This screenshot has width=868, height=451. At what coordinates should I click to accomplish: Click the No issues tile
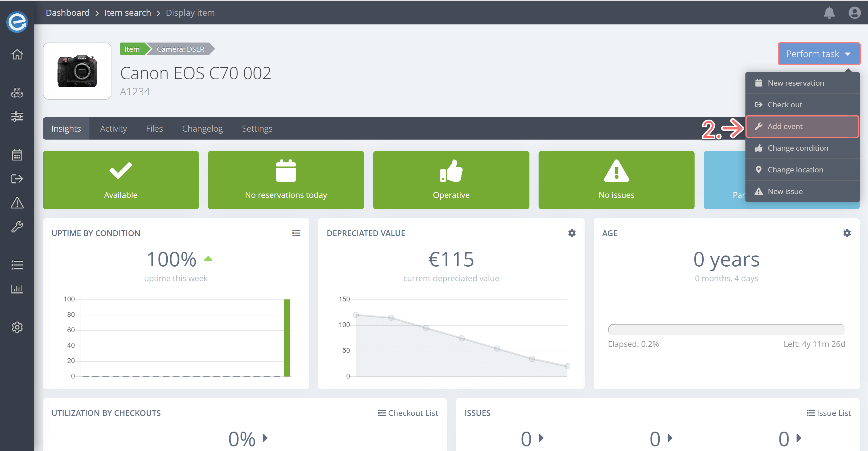coord(616,180)
